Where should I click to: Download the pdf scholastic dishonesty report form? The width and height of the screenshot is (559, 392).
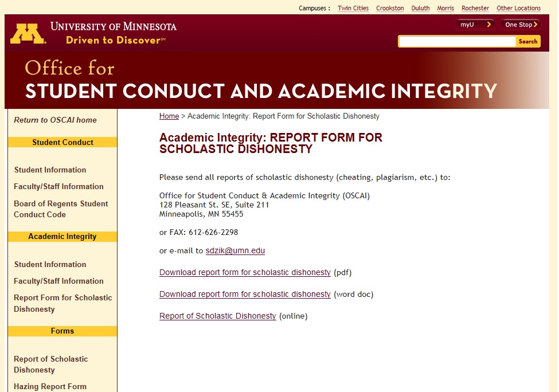[245, 272]
